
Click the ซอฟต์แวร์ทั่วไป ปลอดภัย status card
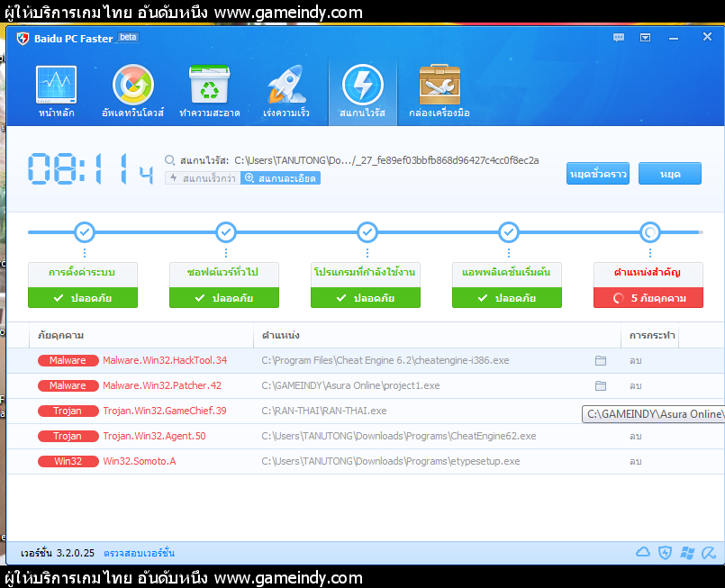coord(224,285)
